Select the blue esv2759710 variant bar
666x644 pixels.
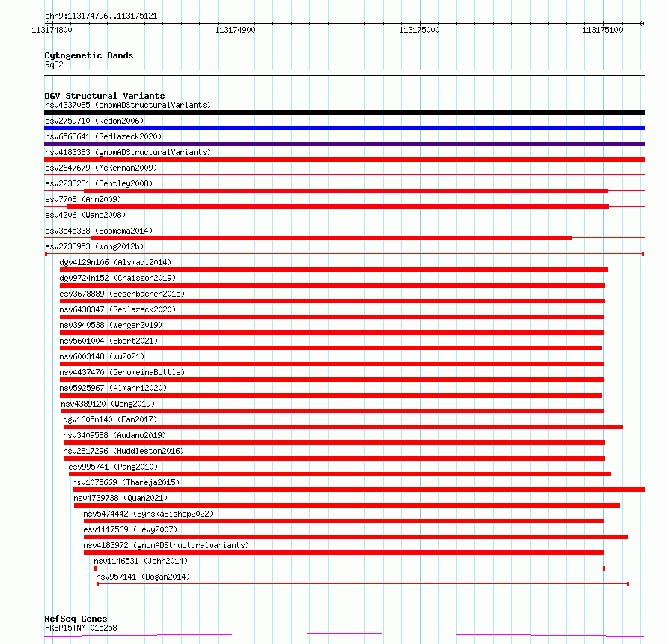coord(344,128)
